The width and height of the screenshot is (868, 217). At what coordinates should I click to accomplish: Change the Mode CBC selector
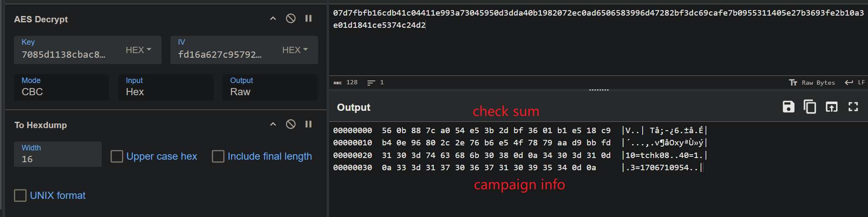coord(62,87)
